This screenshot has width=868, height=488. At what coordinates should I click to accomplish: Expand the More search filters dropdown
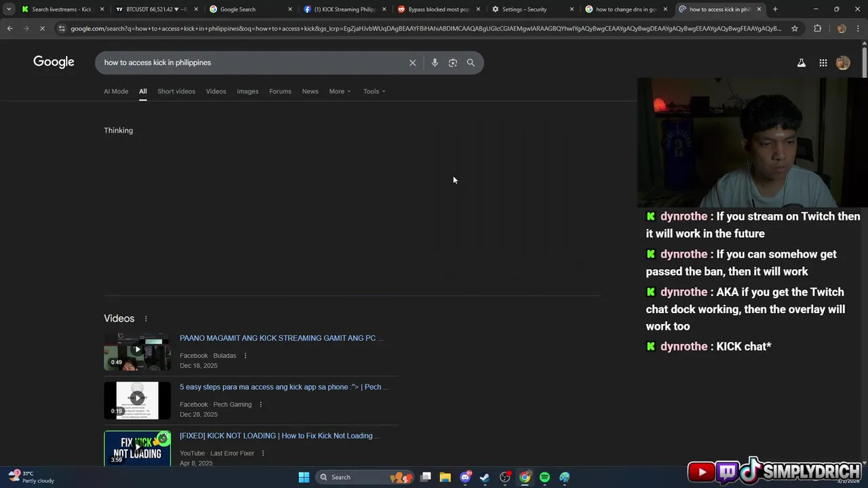tap(340, 91)
